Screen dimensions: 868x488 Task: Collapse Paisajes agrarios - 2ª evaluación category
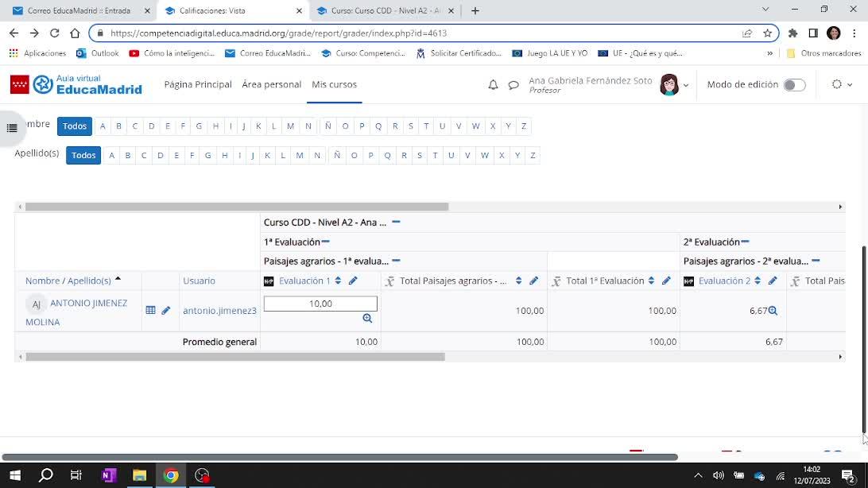point(816,261)
